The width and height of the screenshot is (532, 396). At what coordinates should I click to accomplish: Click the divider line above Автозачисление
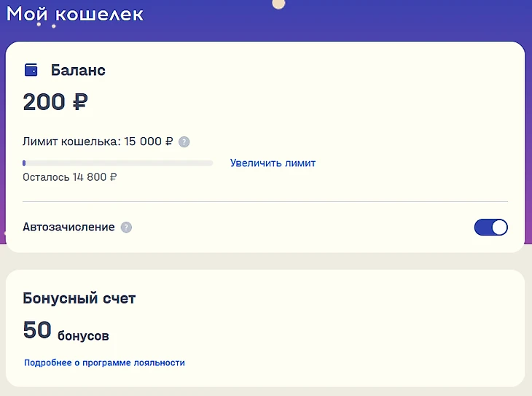[265, 201]
